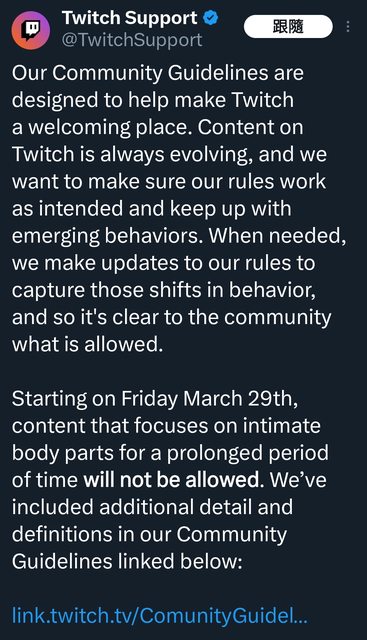Click the "included additional detail and" line

click(152, 507)
